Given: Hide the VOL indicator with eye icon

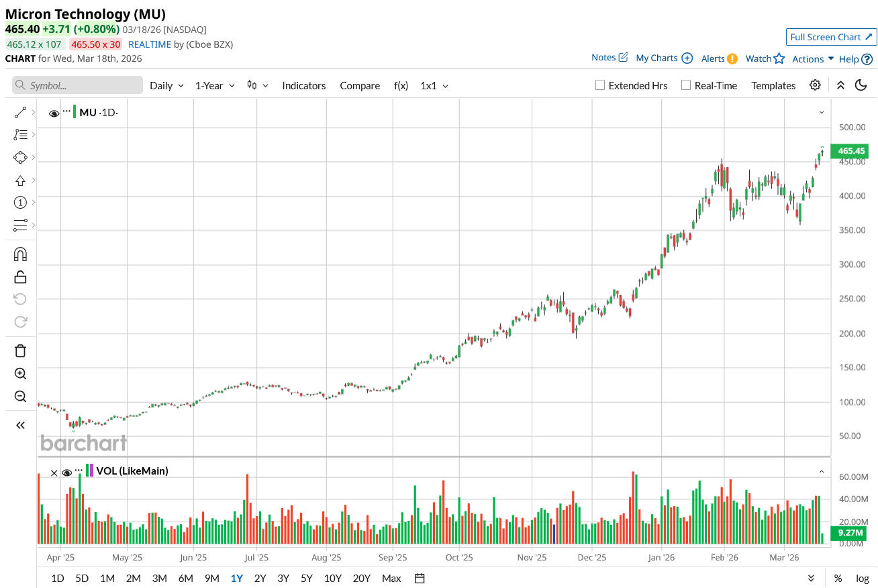Looking at the screenshot, I should coord(66,473).
